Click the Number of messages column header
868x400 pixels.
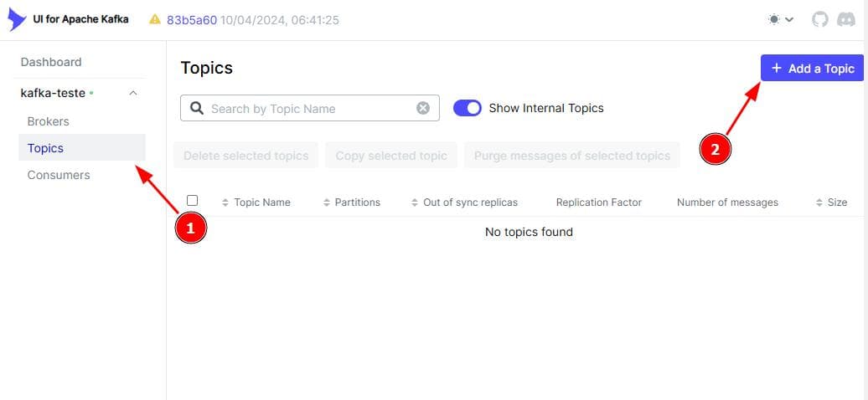coord(727,203)
